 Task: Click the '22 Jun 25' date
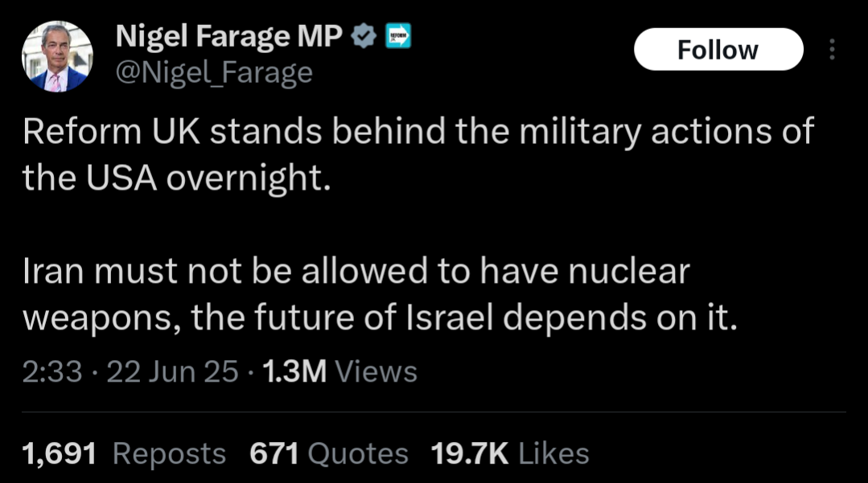point(172,371)
